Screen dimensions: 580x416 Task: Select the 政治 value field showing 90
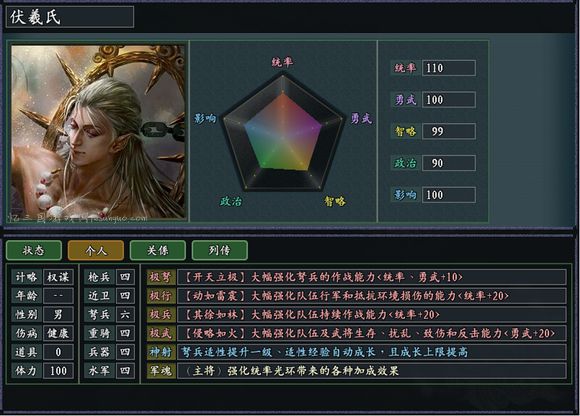tap(449, 163)
